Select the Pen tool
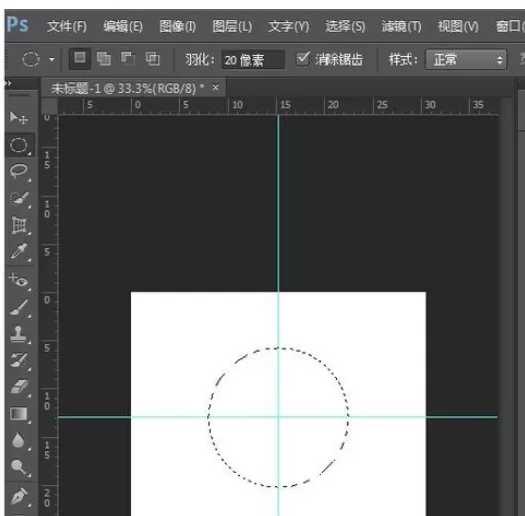Viewport: 525px width, 516px height. pyautogui.click(x=18, y=496)
